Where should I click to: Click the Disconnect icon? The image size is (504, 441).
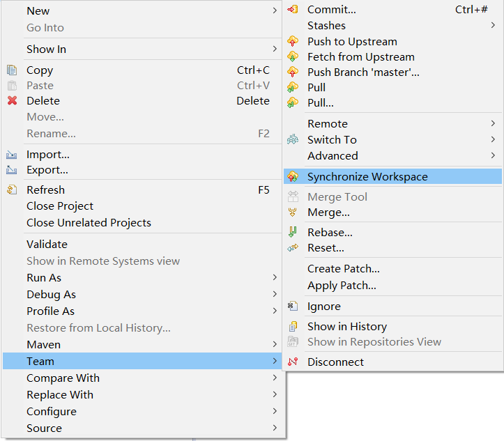pos(293,362)
